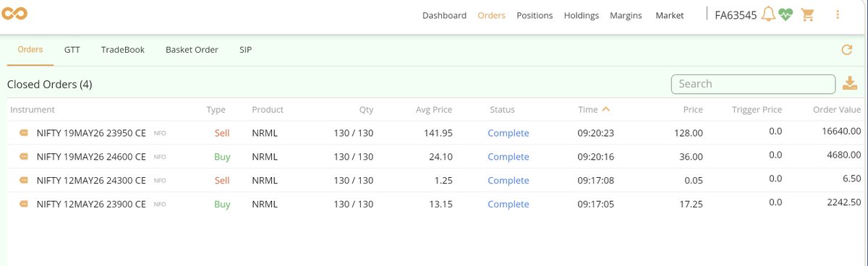
Task: Click Buy type in 24600 CE row
Action: click(x=222, y=157)
